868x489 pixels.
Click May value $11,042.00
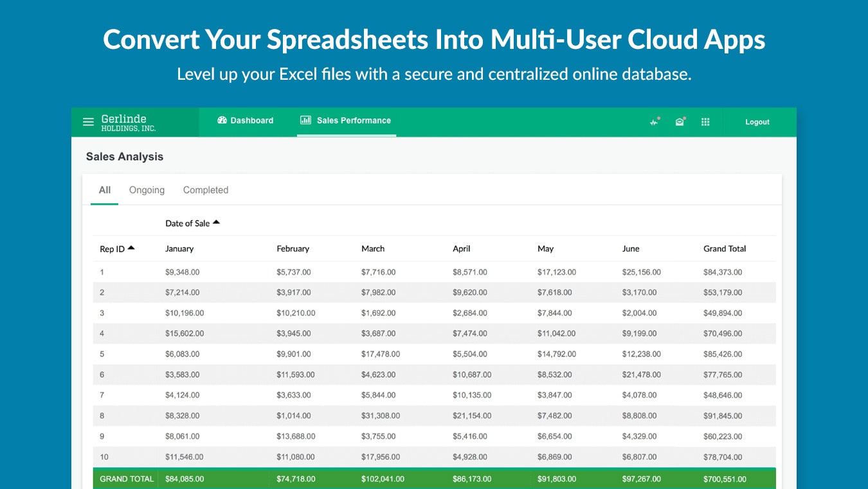click(557, 333)
